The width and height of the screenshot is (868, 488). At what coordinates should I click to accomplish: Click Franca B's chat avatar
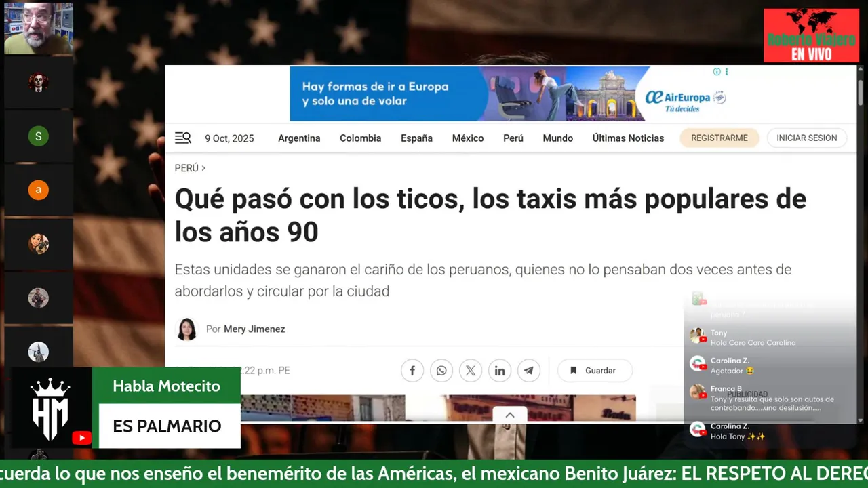697,392
